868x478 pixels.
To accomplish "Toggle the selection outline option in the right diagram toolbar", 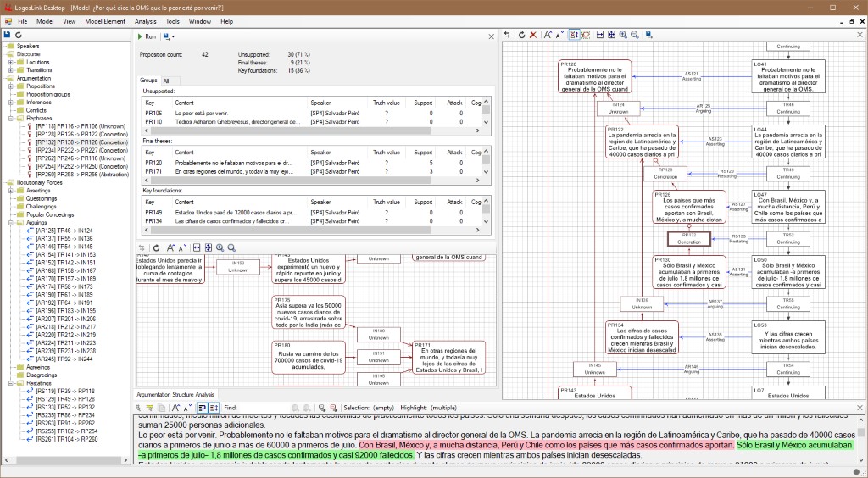I will [586, 35].
